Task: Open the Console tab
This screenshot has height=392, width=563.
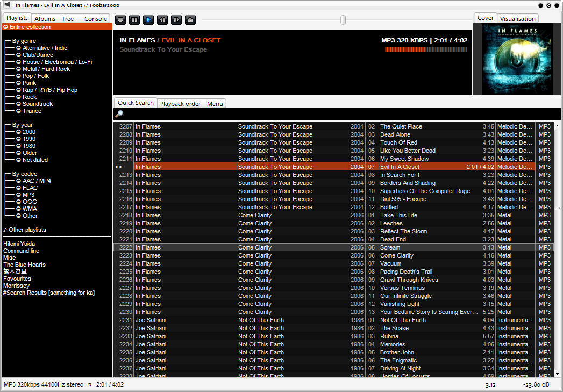Action: 95,19
